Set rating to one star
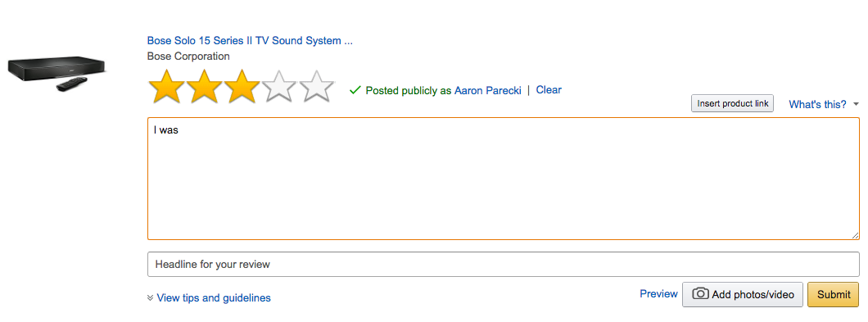 pyautogui.click(x=166, y=87)
